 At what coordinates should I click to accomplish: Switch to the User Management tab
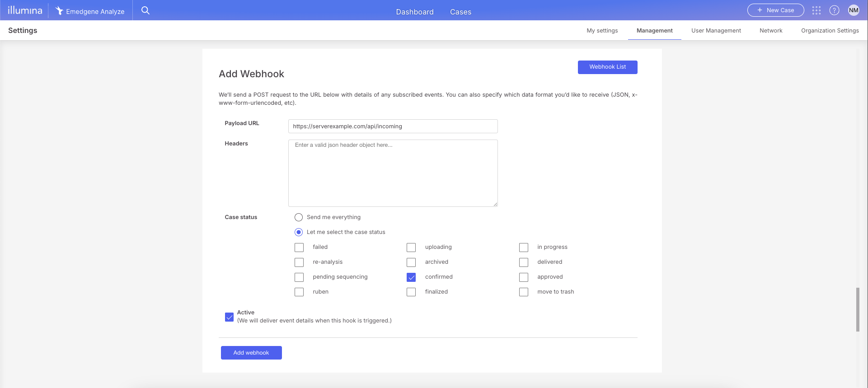tap(716, 31)
